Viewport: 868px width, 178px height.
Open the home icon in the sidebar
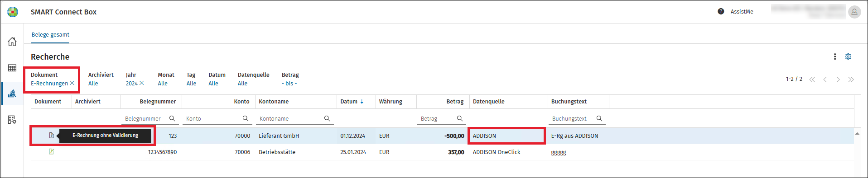(x=12, y=42)
